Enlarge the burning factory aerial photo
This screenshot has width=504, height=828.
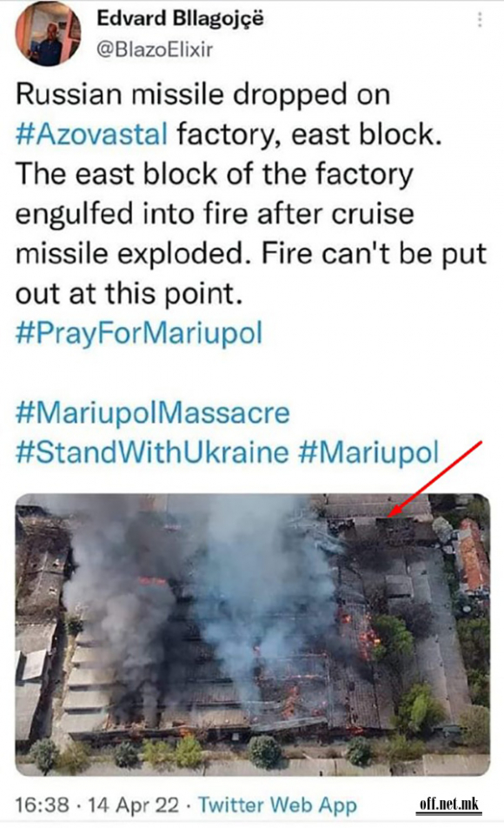(x=252, y=634)
